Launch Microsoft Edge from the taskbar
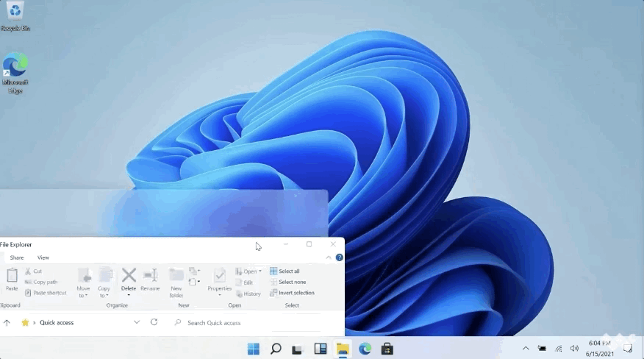Screen dimensions: 644x359 (x=365, y=349)
